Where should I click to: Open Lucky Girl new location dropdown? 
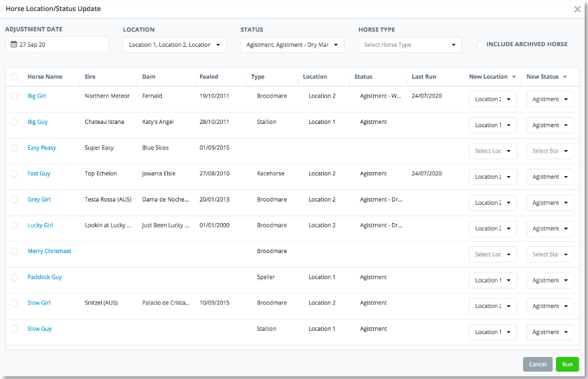tap(493, 229)
